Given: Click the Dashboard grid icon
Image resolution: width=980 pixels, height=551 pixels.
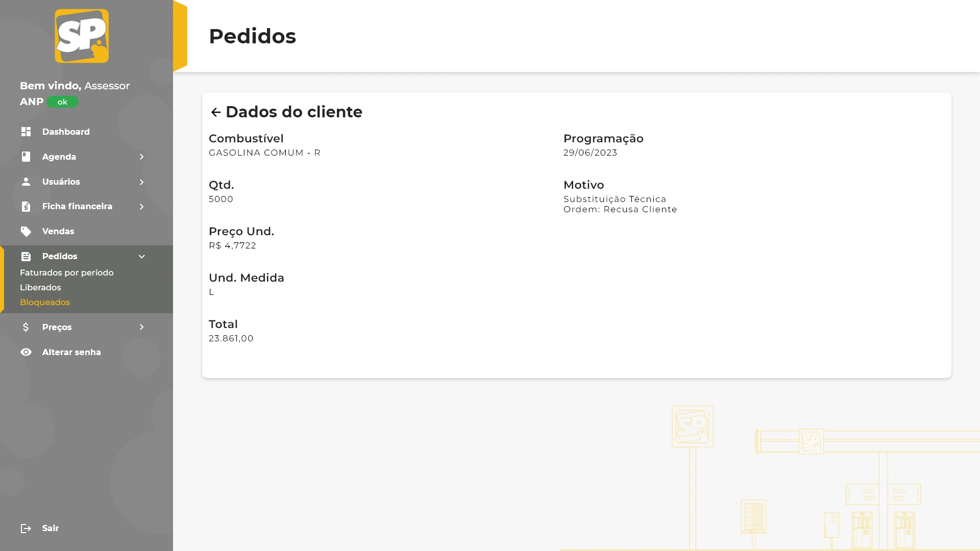Looking at the screenshot, I should (x=26, y=132).
